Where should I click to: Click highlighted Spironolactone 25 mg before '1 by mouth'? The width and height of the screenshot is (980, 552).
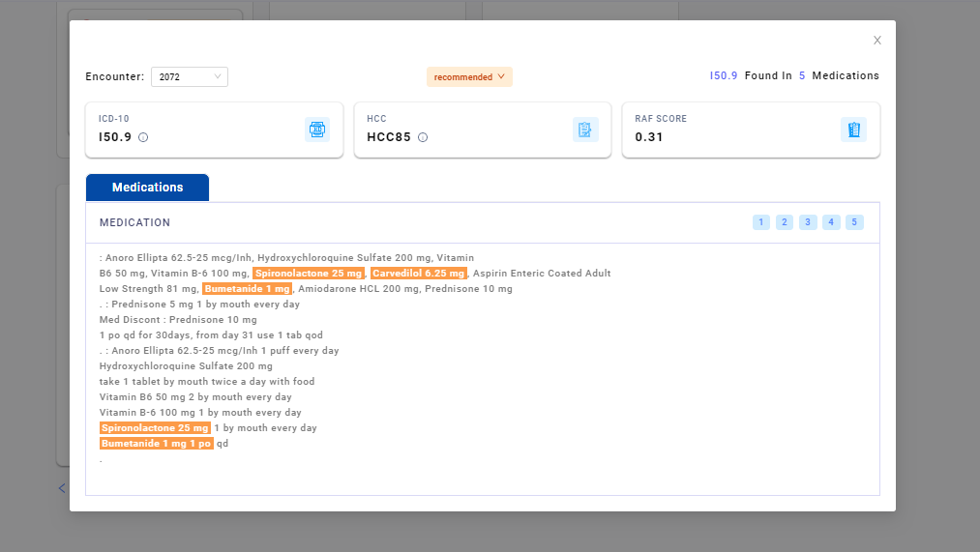pos(155,428)
